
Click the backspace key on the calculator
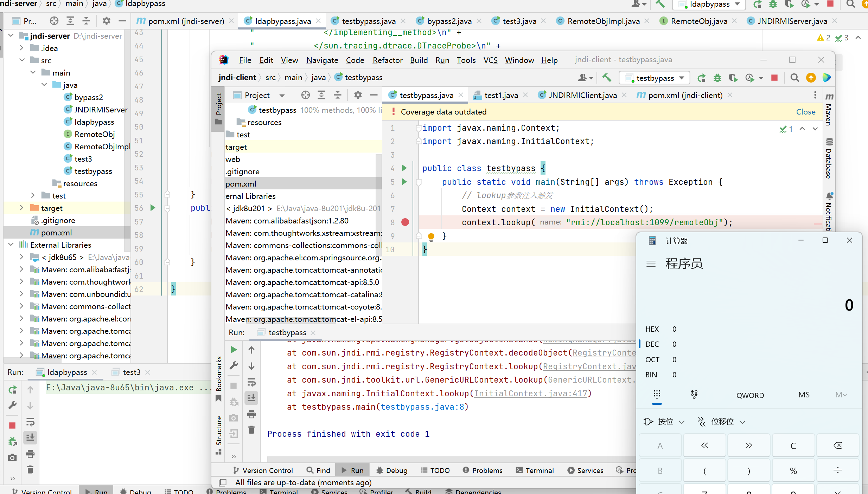pos(838,446)
